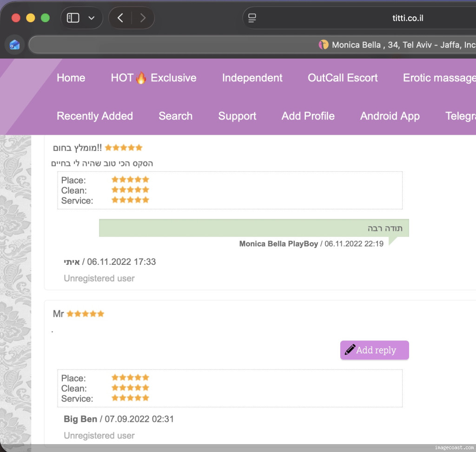Click the blue extension icon at the left of the tab bar
The image size is (476, 452).
14,45
